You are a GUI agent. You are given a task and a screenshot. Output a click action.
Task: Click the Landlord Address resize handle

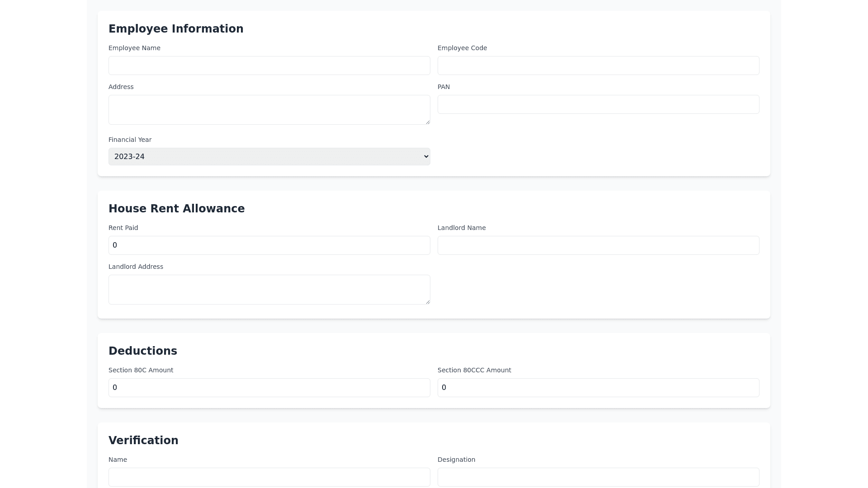pyautogui.click(x=427, y=302)
